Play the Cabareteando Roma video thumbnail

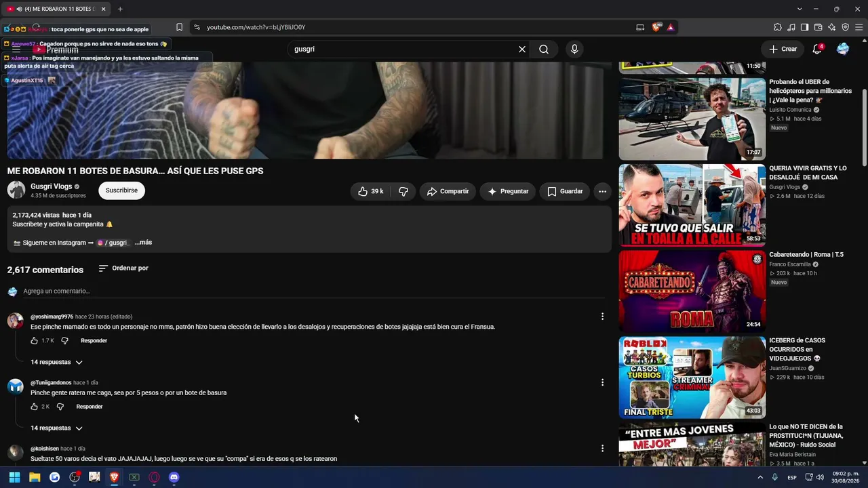692,291
